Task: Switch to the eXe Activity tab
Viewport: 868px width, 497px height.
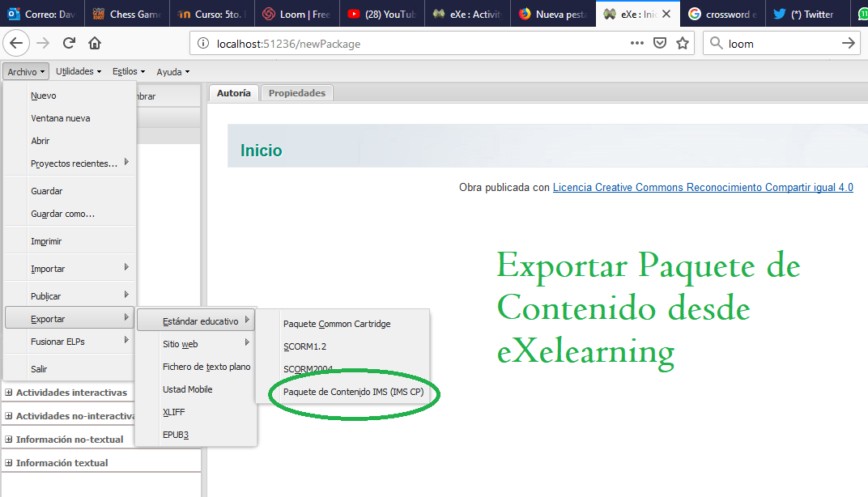Action: pos(467,14)
